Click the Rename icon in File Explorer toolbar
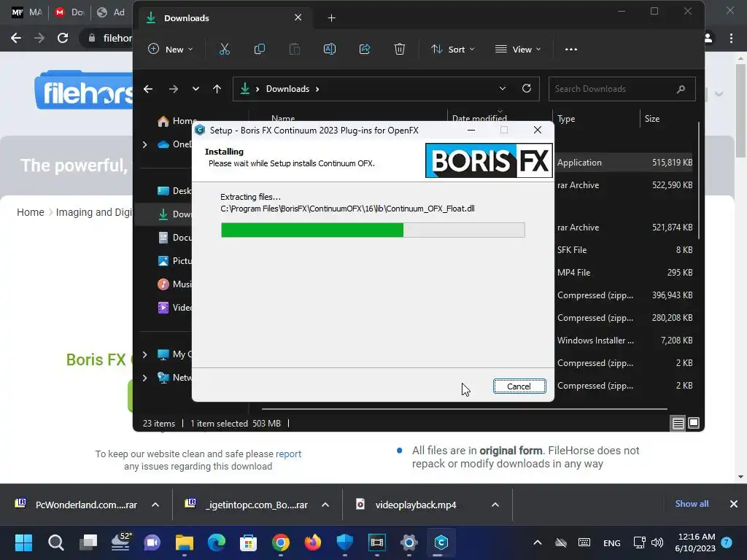This screenshot has height=560, width=747. click(330, 49)
